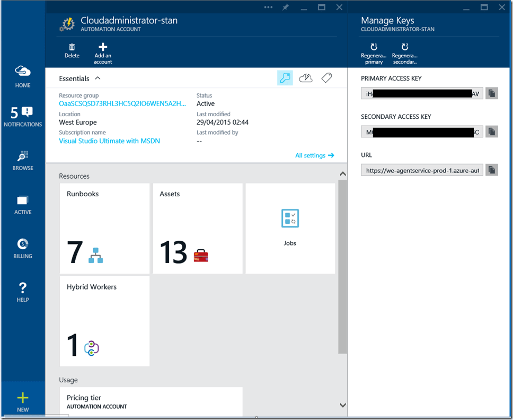
Task: Regenerate the primary key
Action: (374, 47)
